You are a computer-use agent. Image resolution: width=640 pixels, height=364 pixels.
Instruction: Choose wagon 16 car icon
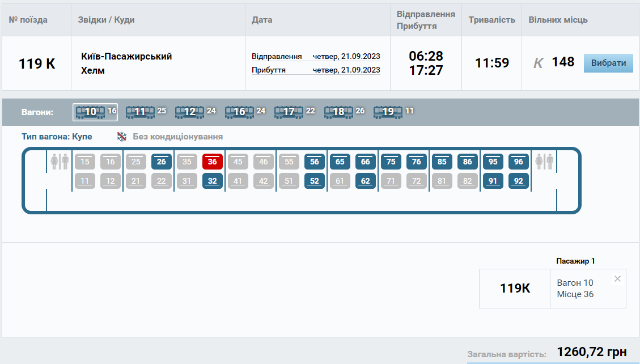(239, 112)
